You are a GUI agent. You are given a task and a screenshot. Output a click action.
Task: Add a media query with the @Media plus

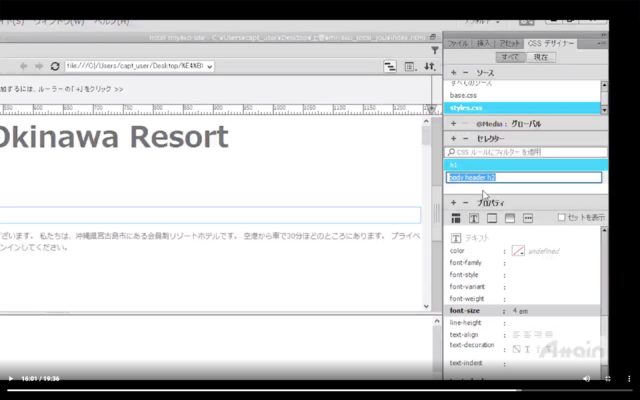tap(453, 124)
